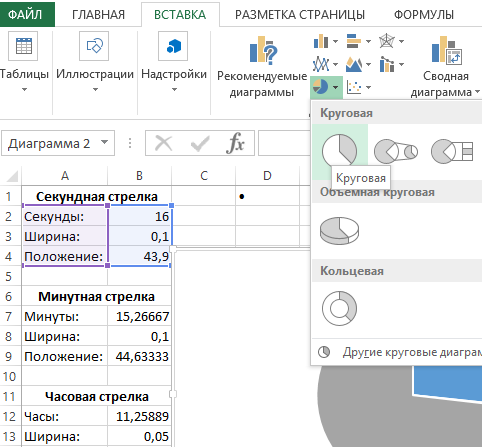The width and height of the screenshot is (482, 447).
Task: Insert a scatter chart icon
Action: click(x=354, y=87)
